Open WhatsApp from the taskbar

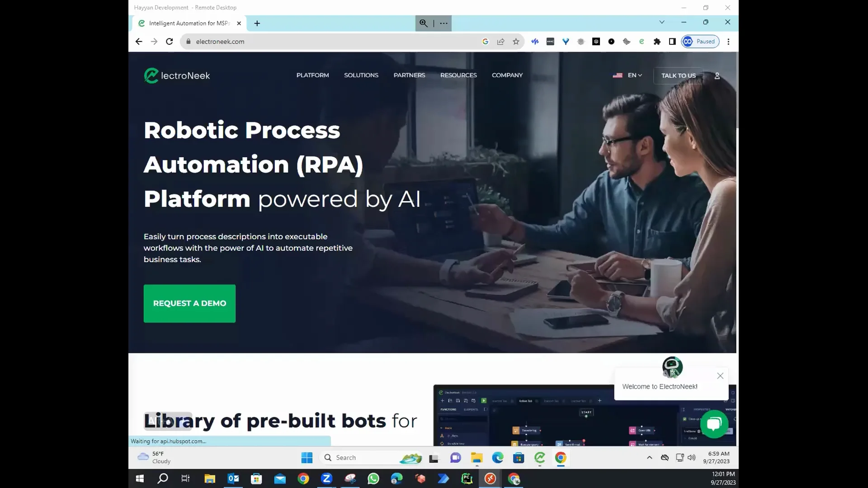coord(373,479)
